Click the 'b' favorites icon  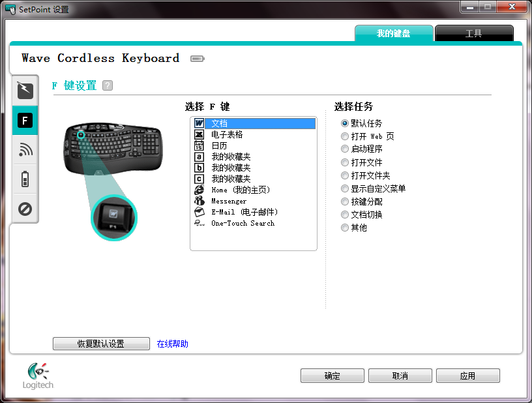pos(199,168)
